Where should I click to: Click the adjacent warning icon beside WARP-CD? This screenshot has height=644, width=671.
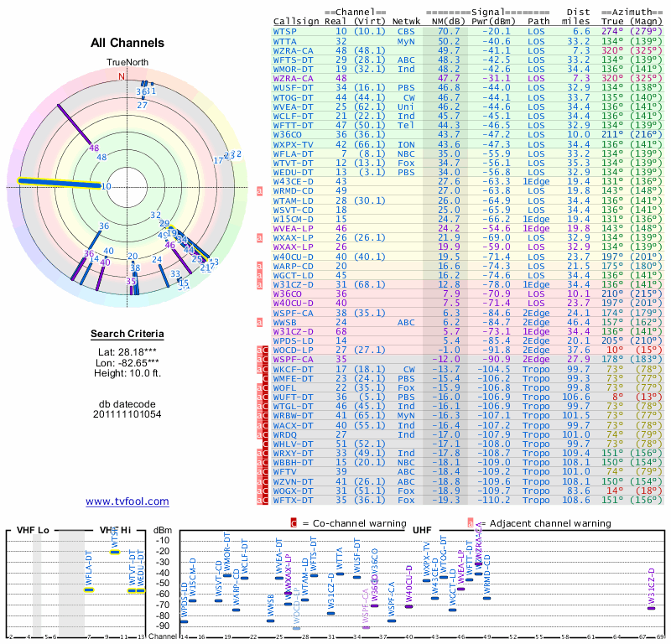[x=260, y=265]
